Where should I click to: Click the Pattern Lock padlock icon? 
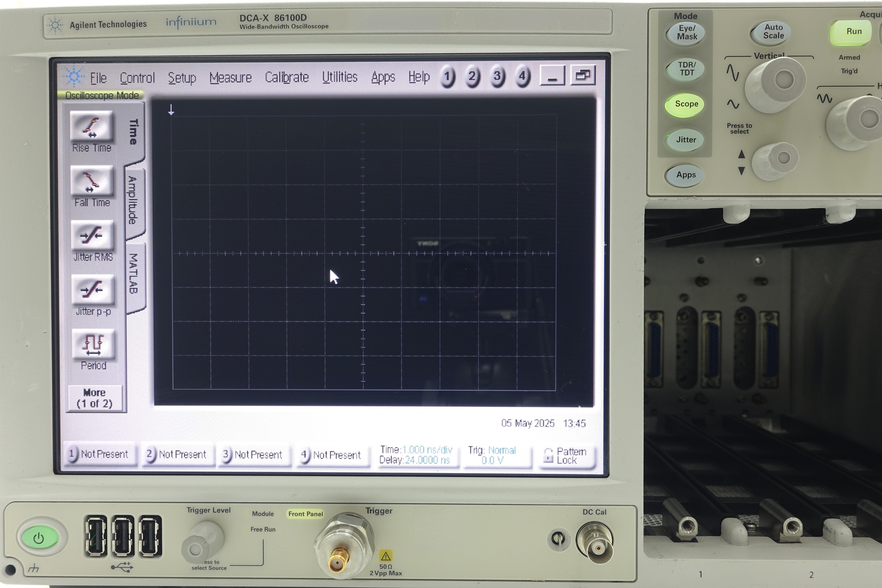pyautogui.click(x=548, y=456)
